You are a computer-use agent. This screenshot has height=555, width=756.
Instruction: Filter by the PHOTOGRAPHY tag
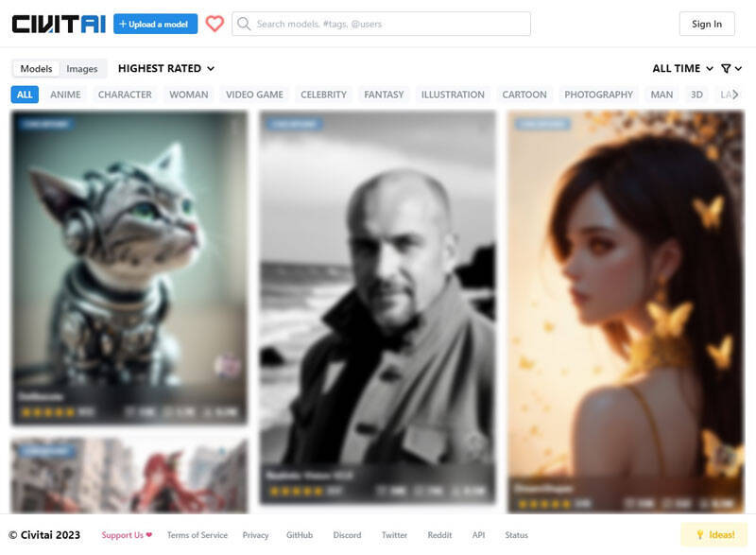[x=598, y=95]
